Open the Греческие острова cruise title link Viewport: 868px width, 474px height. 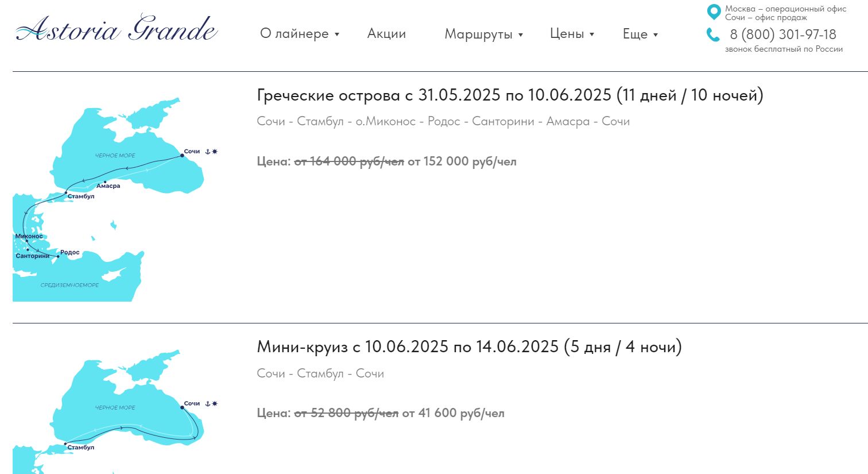[510, 95]
